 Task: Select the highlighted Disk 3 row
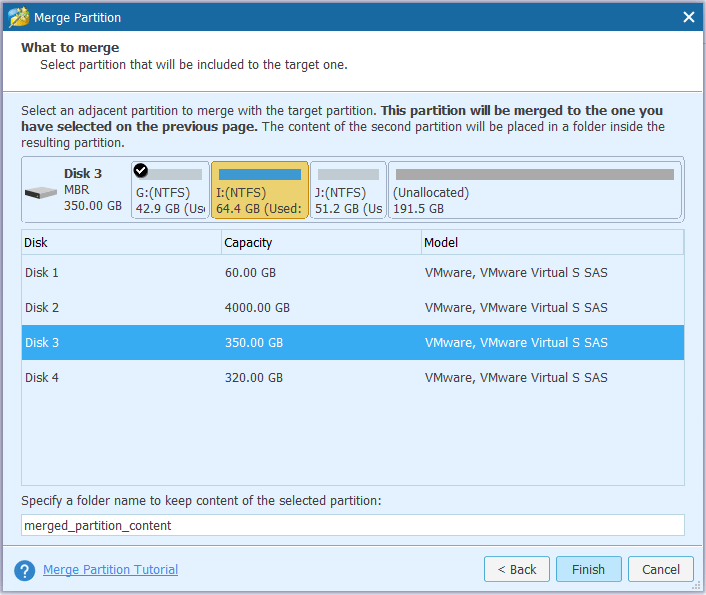[x=352, y=343]
